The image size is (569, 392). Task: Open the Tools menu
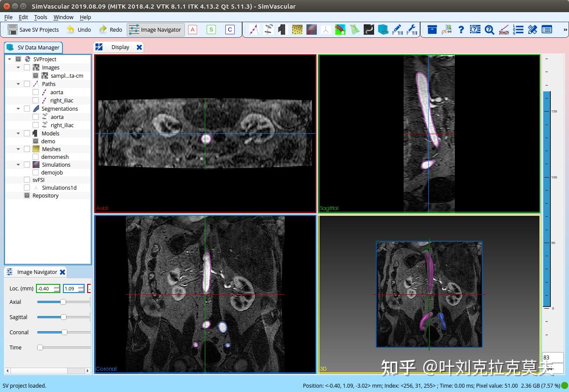coord(41,17)
